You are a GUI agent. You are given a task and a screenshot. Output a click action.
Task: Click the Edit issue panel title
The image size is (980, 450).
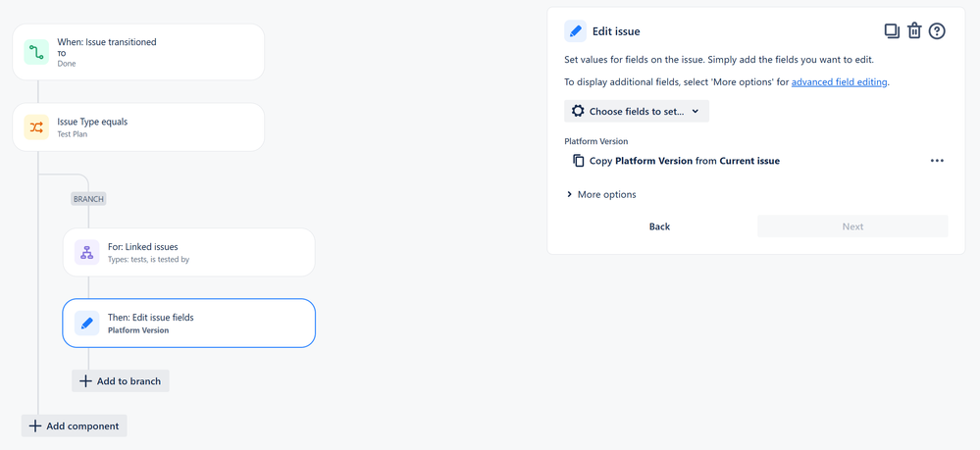click(616, 31)
